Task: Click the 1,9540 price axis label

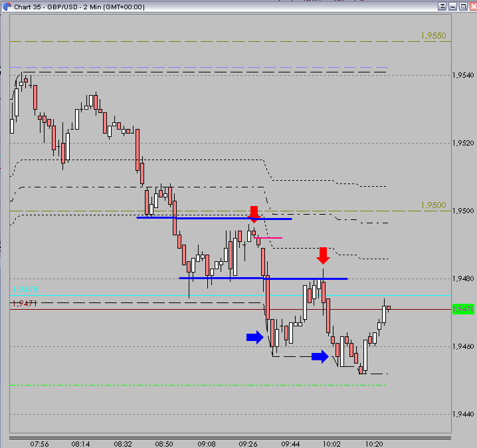Action: [463, 75]
